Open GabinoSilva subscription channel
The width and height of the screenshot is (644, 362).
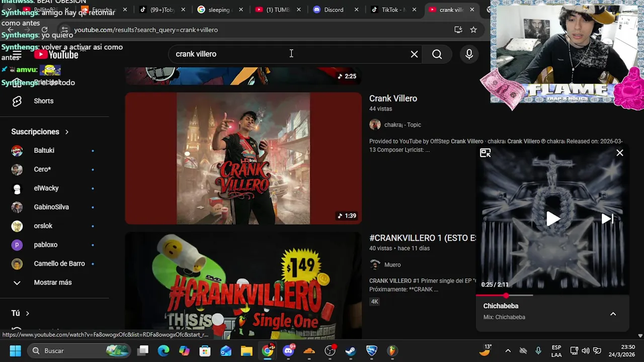[54, 207]
